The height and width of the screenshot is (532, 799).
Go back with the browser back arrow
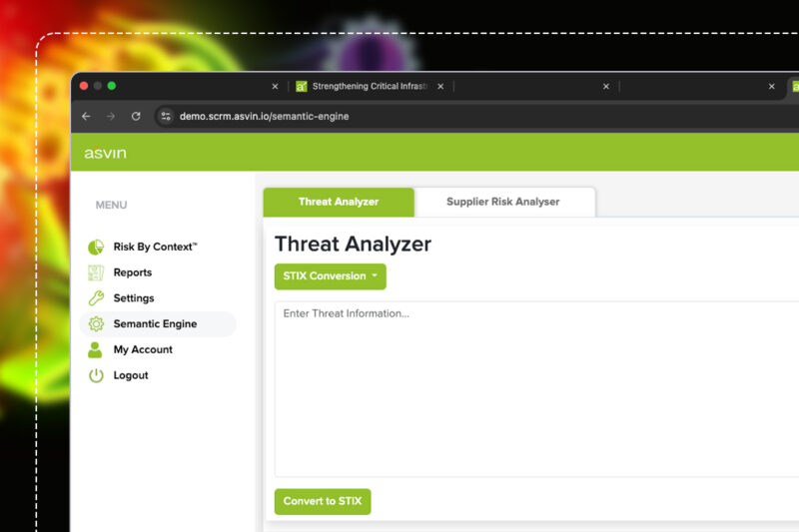click(x=86, y=116)
